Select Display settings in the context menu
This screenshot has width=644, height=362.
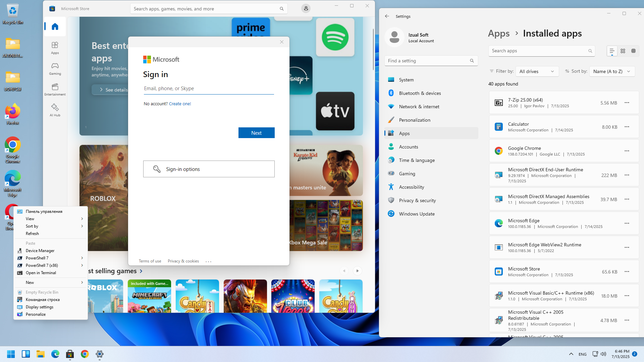tap(50, 307)
